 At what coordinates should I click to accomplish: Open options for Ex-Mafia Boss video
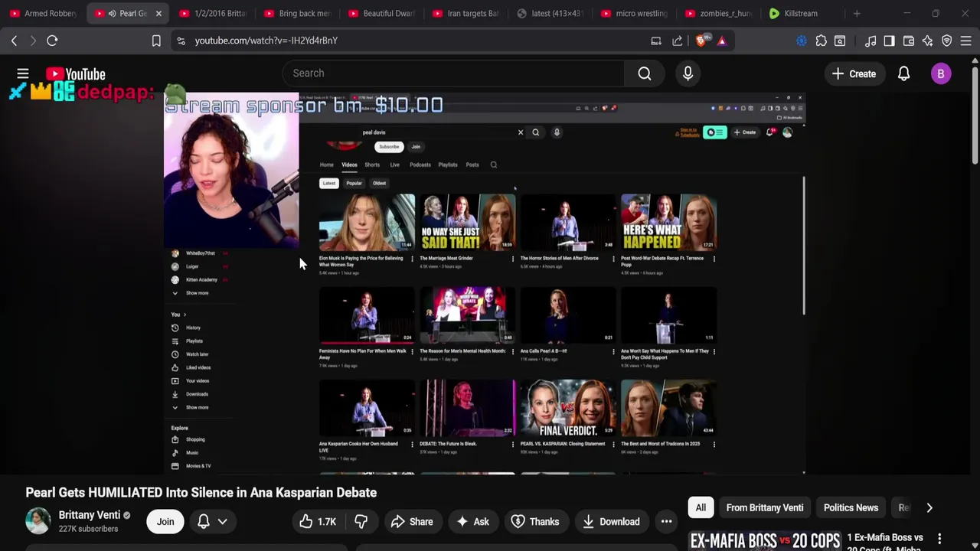point(939,540)
